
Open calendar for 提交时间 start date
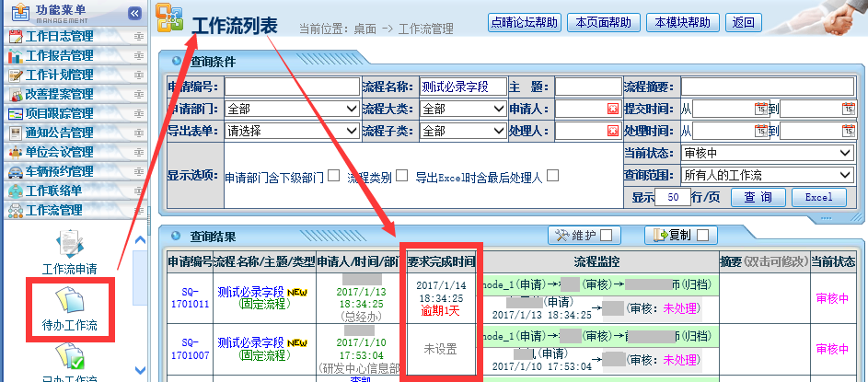coord(760,109)
